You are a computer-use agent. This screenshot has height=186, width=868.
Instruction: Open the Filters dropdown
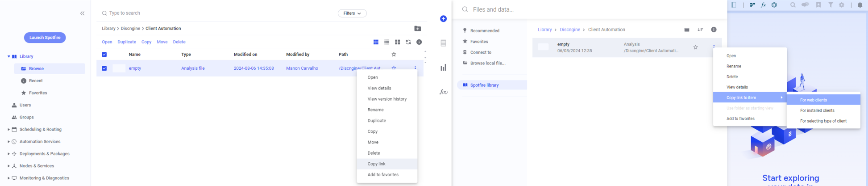click(x=352, y=13)
